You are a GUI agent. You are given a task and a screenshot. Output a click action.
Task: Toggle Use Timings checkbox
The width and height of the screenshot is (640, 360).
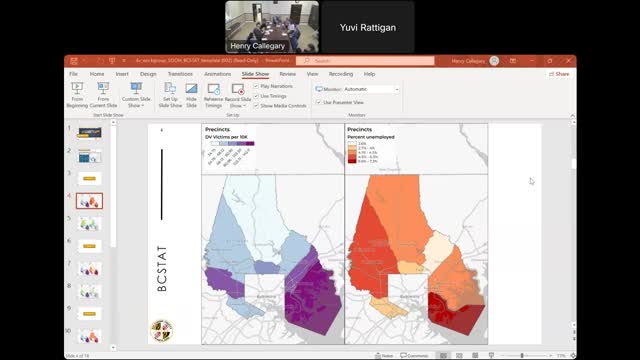pos(256,96)
